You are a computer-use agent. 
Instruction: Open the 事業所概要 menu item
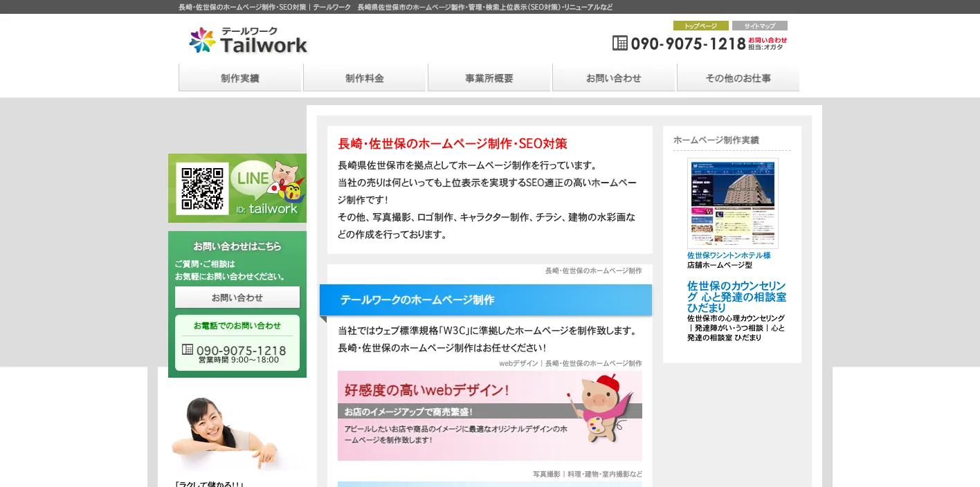(x=489, y=78)
